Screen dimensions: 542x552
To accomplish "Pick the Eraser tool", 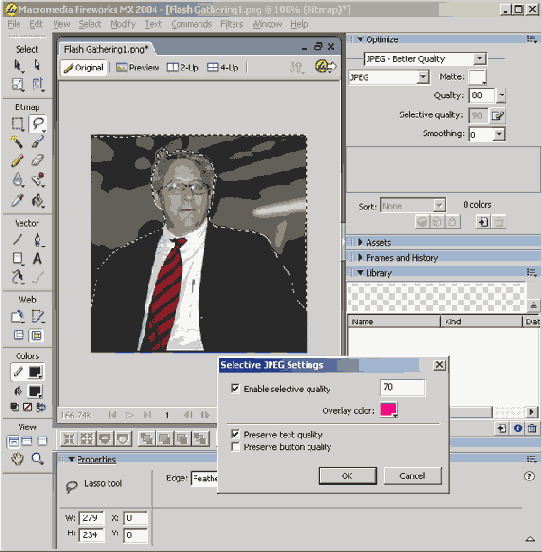I will click(x=37, y=161).
